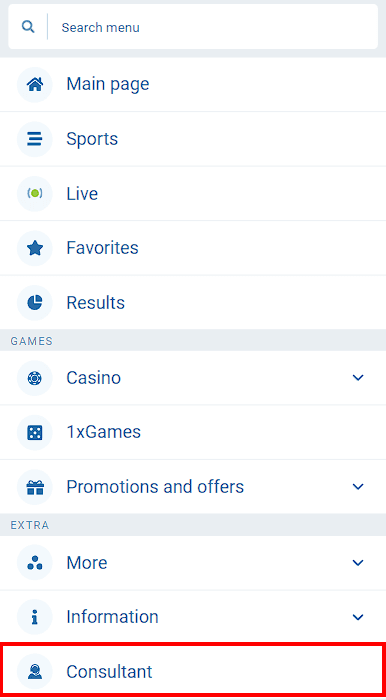The height and width of the screenshot is (700, 386).
Task: Click the magnifying glass search icon
Action: point(28,27)
